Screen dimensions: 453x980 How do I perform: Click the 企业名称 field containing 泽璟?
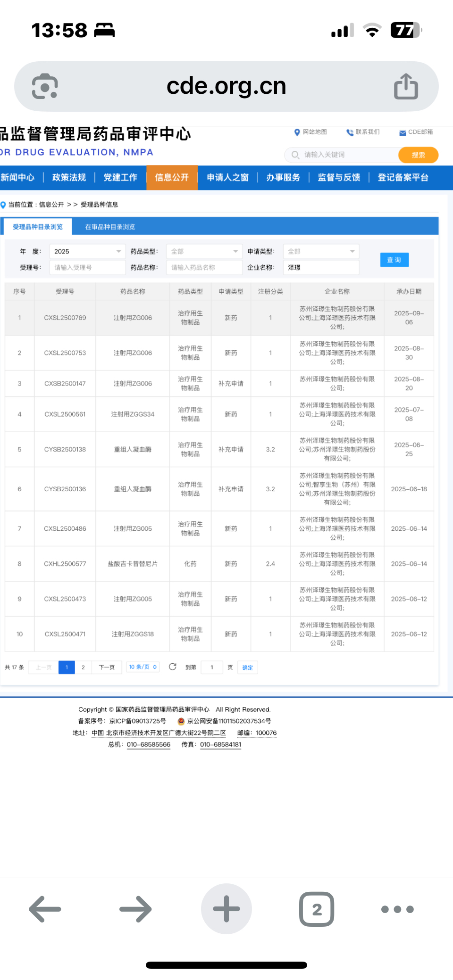tap(321, 267)
